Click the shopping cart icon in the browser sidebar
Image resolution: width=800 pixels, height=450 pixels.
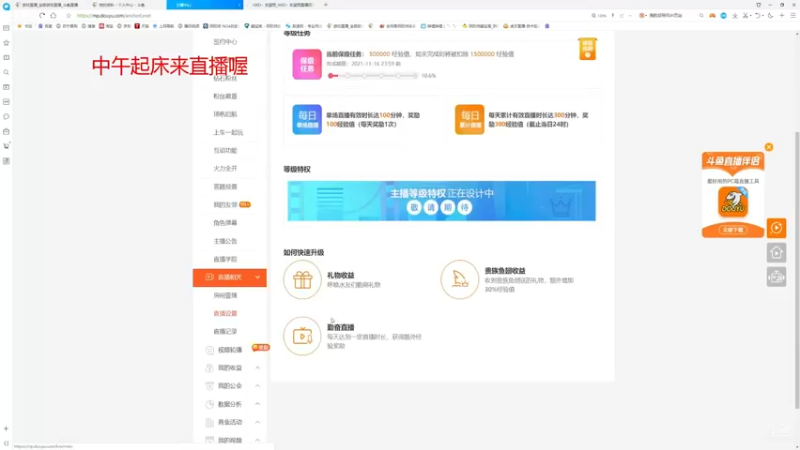click(x=6, y=146)
